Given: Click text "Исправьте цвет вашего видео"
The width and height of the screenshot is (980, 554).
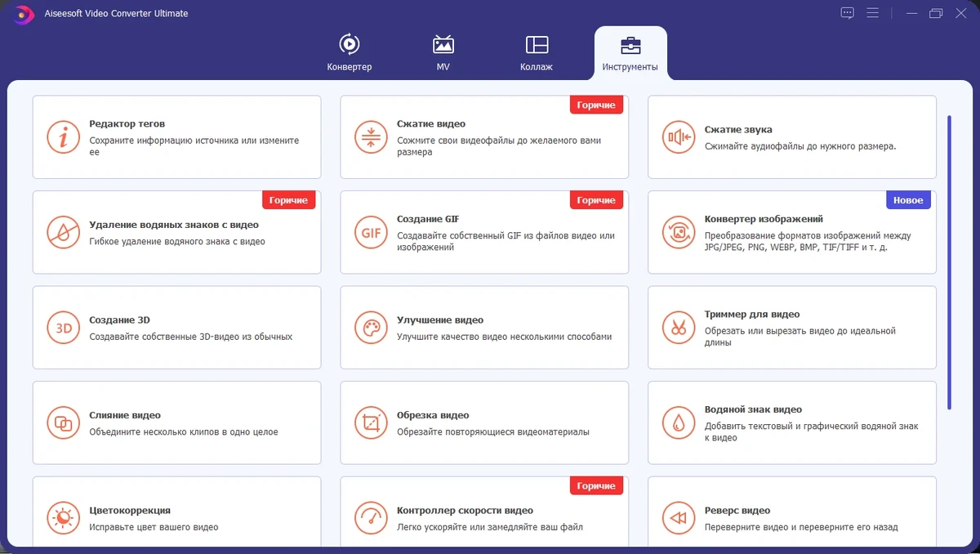Looking at the screenshot, I should tap(154, 527).
